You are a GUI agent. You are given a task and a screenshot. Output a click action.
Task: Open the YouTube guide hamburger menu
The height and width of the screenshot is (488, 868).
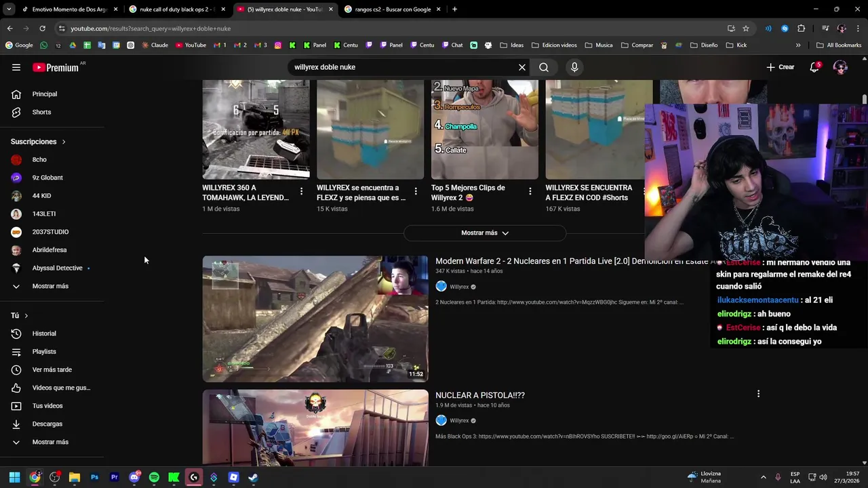click(x=16, y=67)
